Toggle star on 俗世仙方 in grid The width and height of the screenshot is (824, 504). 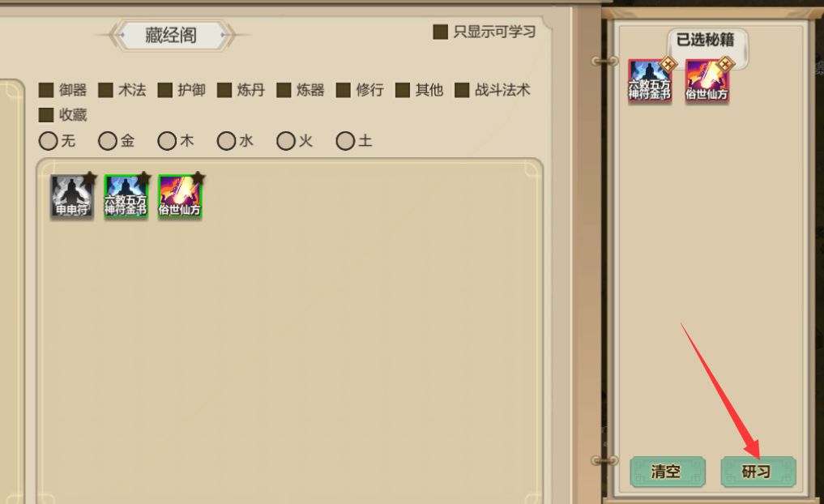coord(199,177)
